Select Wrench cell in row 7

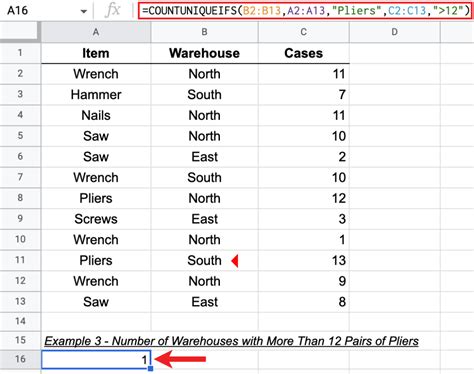click(x=96, y=178)
